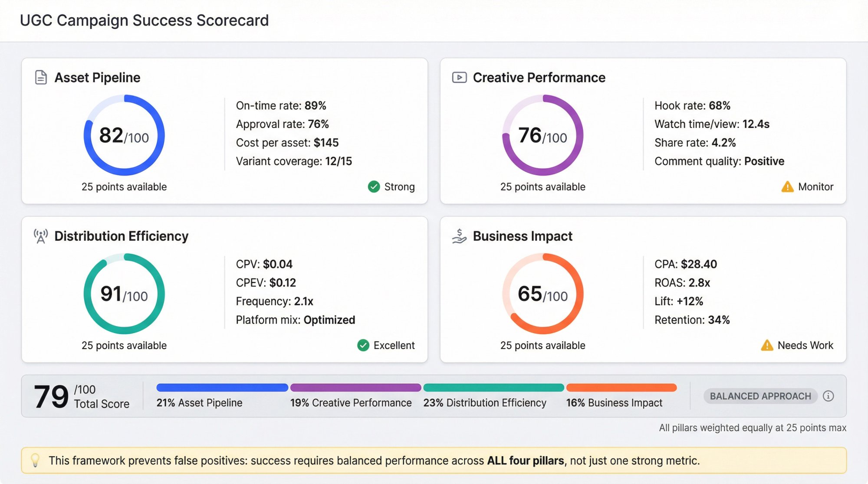Click the warning triangle next to Monitor
The image size is (868, 484).
pyautogui.click(x=787, y=186)
